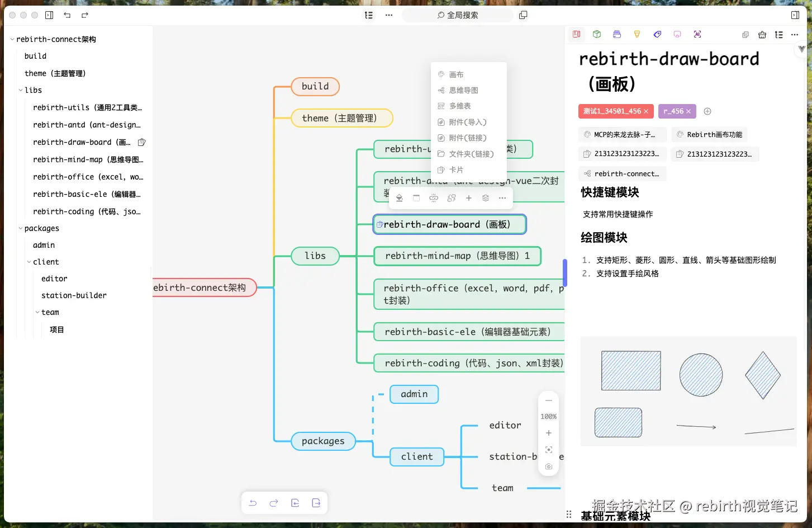Click the 全局搜索 search field
Image resolution: width=812 pixels, height=528 pixels.
(x=457, y=15)
